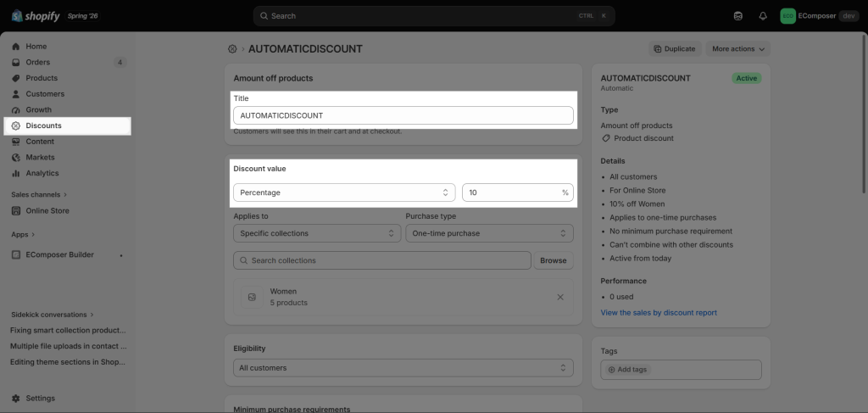Viewport: 868px width, 413px height.
Task: Click the EComposer store avatar
Action: (x=787, y=16)
